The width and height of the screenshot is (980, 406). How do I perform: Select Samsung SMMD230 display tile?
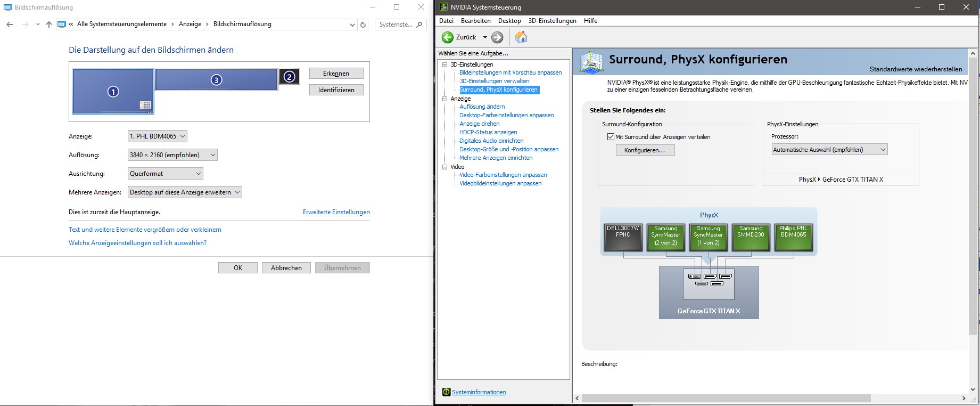751,238
